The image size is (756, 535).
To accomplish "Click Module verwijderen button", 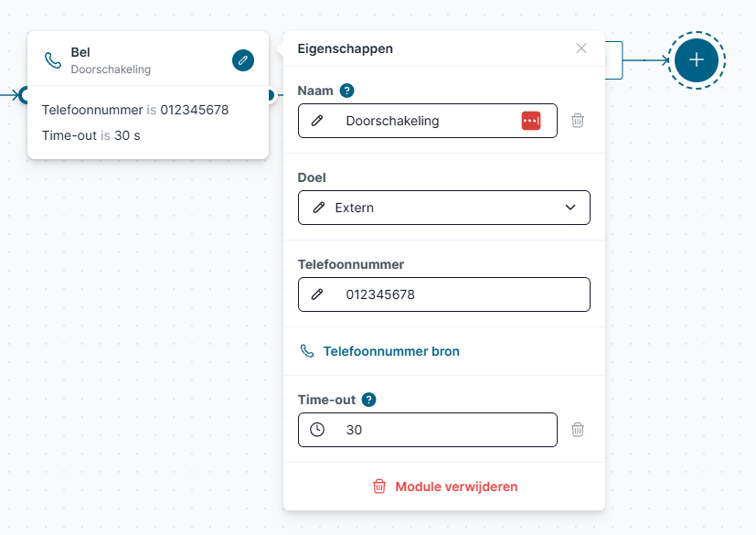I will [444, 487].
